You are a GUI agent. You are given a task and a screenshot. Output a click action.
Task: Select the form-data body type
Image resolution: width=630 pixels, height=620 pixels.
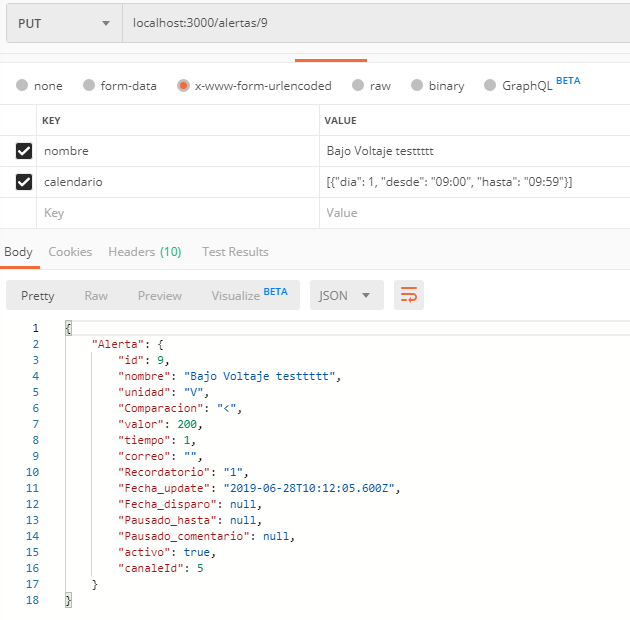89,86
